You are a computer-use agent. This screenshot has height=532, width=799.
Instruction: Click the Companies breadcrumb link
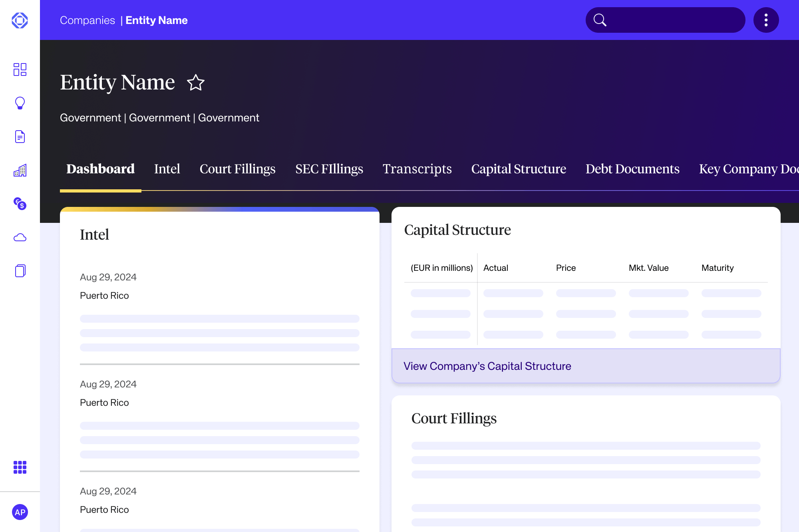(x=87, y=20)
